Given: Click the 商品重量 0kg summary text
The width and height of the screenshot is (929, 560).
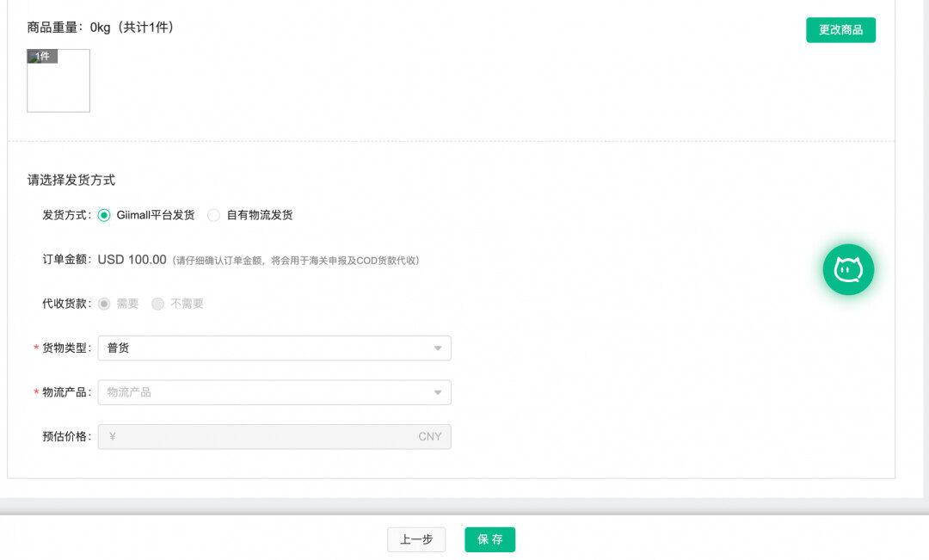Looking at the screenshot, I should click(101, 28).
